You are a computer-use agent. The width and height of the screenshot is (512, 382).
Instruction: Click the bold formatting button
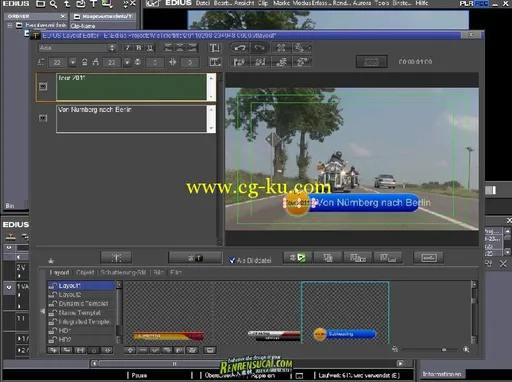[139, 48]
